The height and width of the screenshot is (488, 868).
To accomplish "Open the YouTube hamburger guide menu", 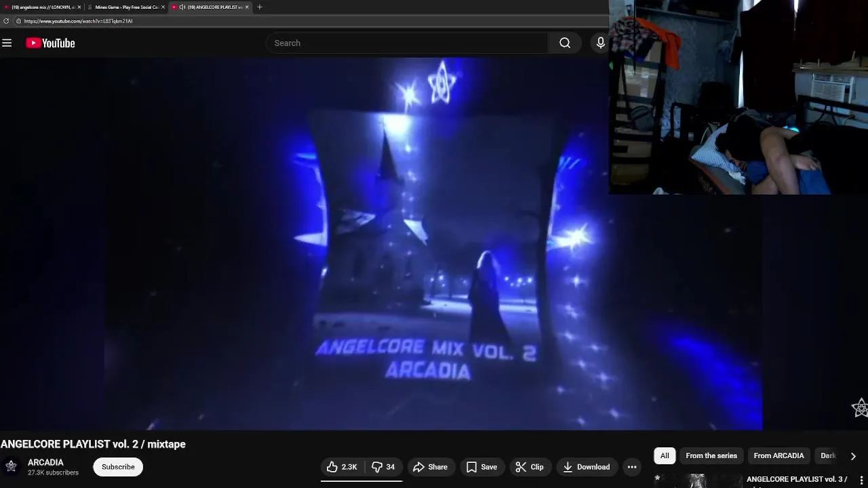I will pos(7,43).
